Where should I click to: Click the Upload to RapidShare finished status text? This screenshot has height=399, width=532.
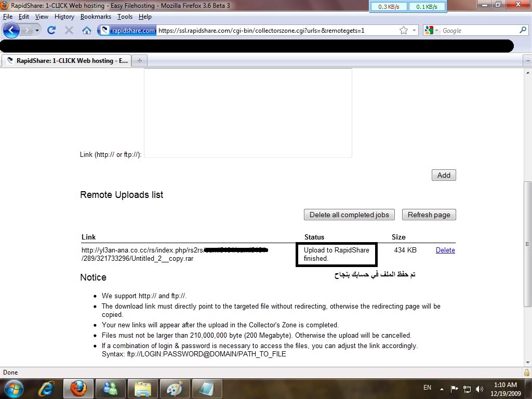(x=336, y=254)
